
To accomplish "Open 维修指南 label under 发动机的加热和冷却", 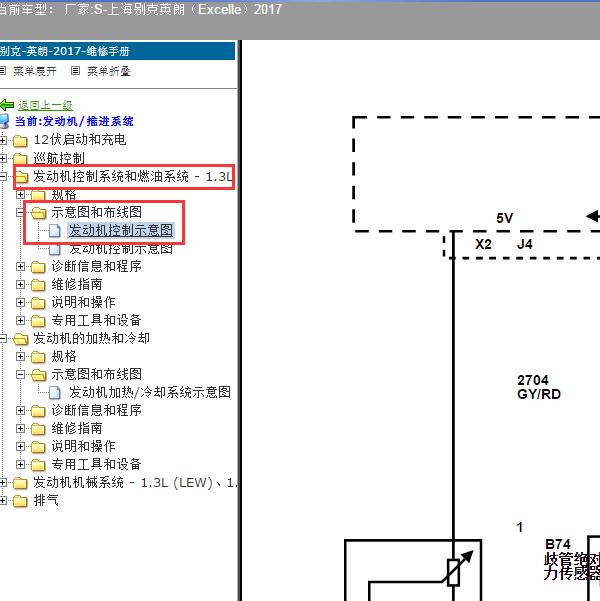I will tap(77, 428).
